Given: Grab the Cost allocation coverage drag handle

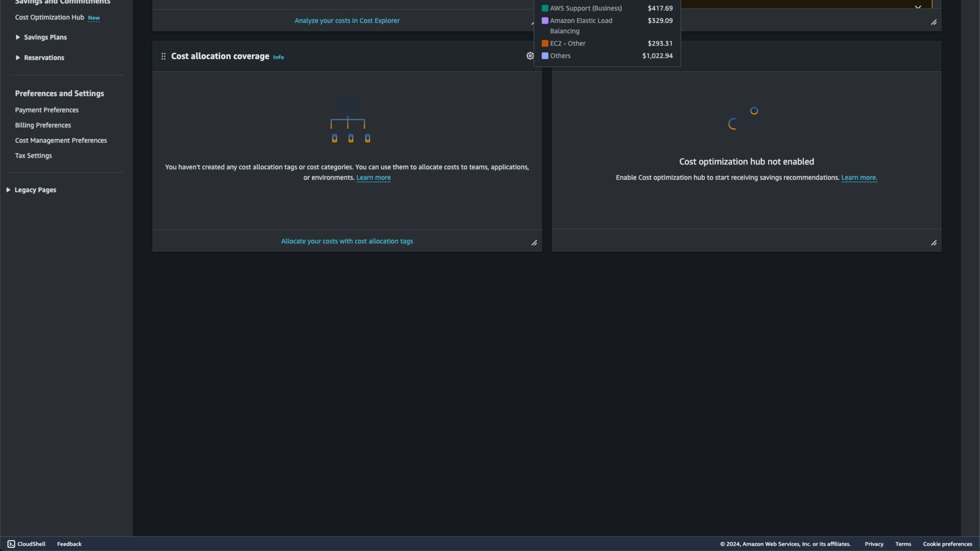Looking at the screenshot, I should (163, 56).
